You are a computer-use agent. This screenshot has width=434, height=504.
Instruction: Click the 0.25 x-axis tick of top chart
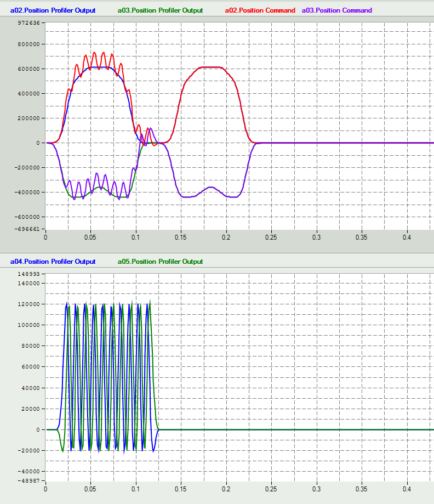click(x=271, y=237)
